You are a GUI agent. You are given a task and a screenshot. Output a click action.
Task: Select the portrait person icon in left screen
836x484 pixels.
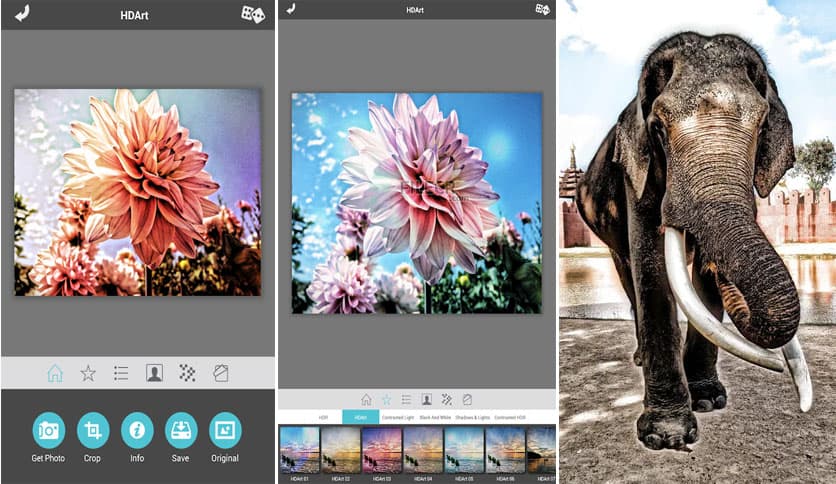point(154,373)
